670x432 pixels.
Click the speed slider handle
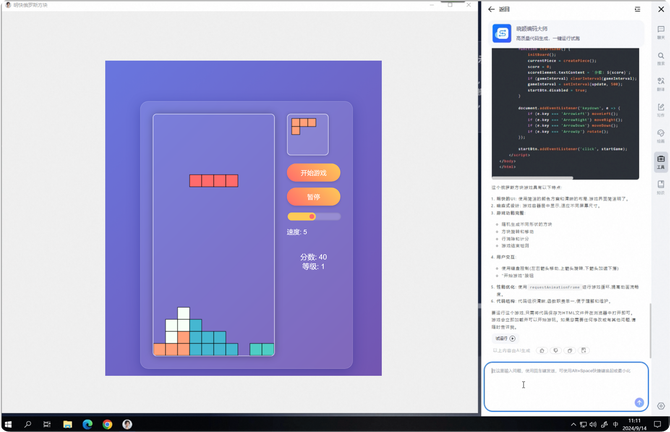tap(312, 217)
